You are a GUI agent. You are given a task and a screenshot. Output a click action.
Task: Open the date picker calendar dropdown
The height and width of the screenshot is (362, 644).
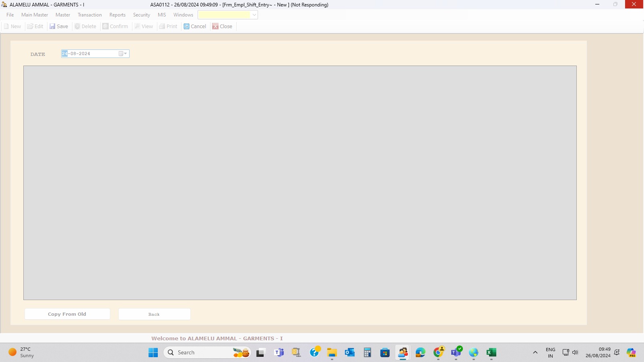coord(123,54)
